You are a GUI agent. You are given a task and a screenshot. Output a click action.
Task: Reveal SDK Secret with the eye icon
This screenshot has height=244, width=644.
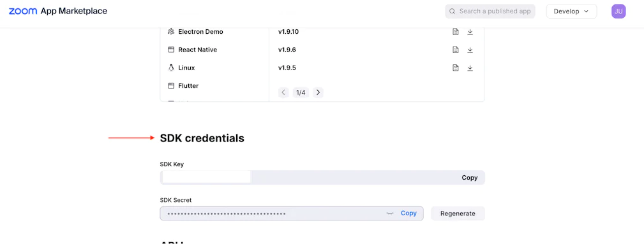click(390, 213)
